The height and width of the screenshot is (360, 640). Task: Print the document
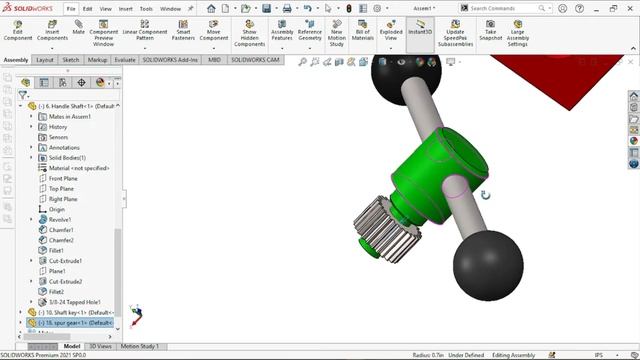[287, 8]
